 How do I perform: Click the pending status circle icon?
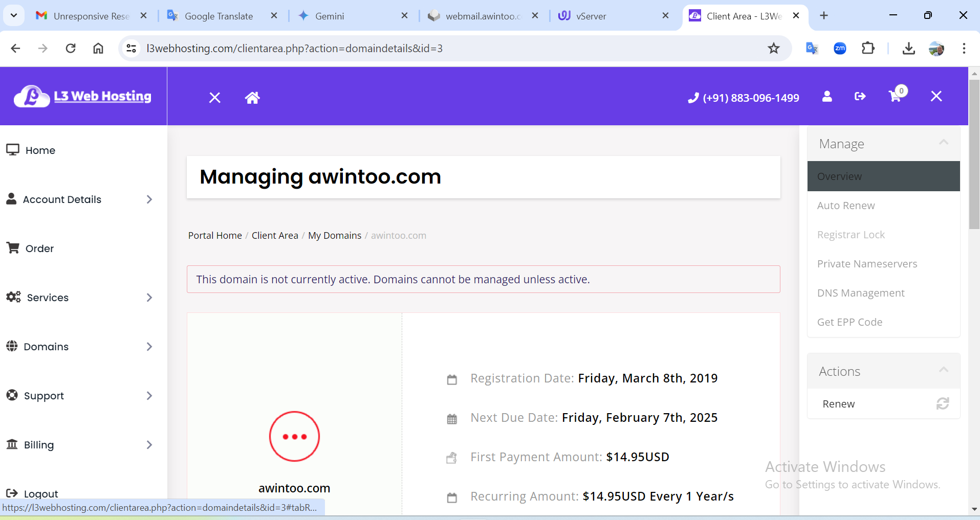coord(294,436)
